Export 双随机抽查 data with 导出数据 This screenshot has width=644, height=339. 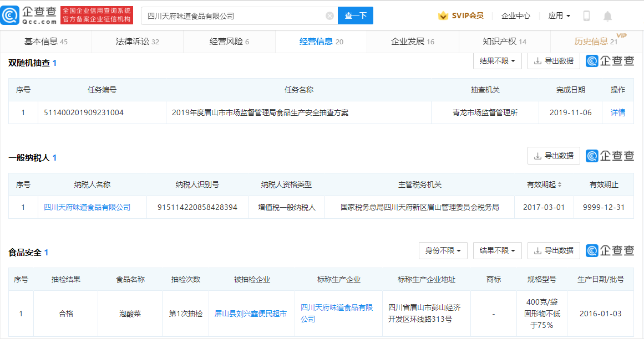(x=554, y=61)
